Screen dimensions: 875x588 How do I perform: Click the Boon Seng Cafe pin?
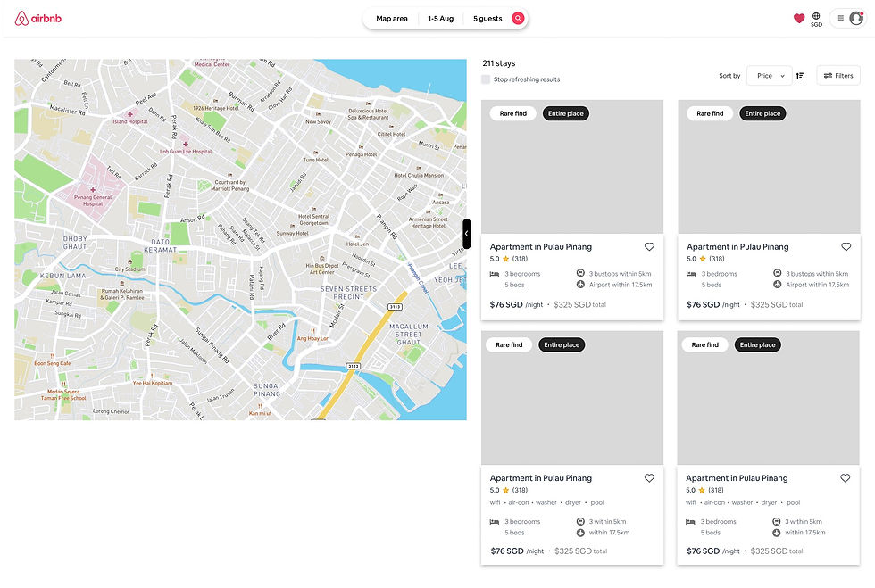tap(53, 356)
